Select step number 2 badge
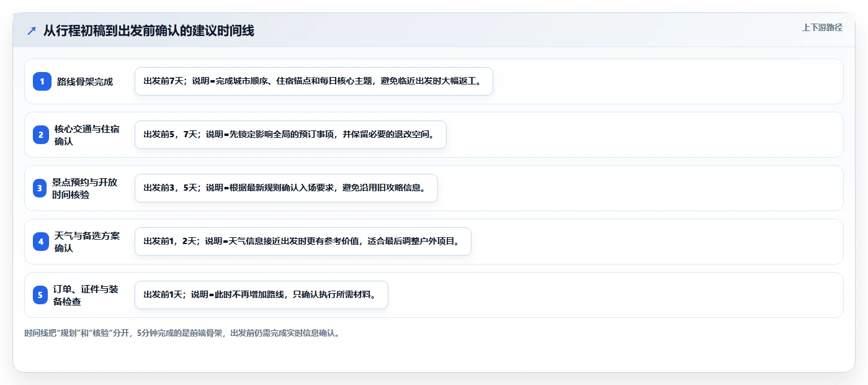Viewport: 868px width, 385px height. pyautogui.click(x=40, y=135)
